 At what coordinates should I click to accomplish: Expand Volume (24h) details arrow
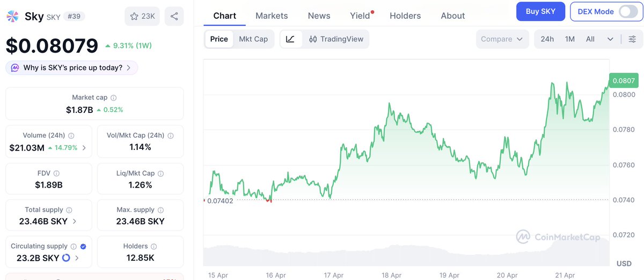coord(84,147)
